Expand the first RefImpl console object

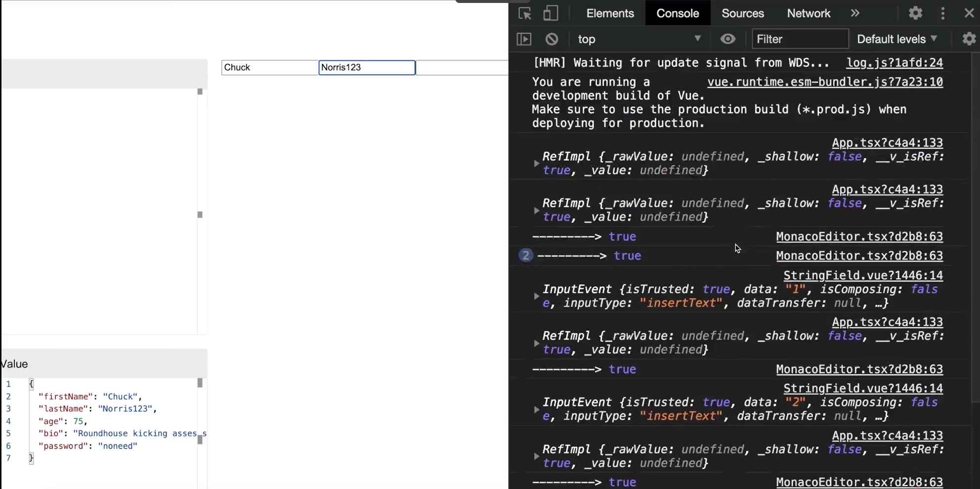click(x=536, y=164)
